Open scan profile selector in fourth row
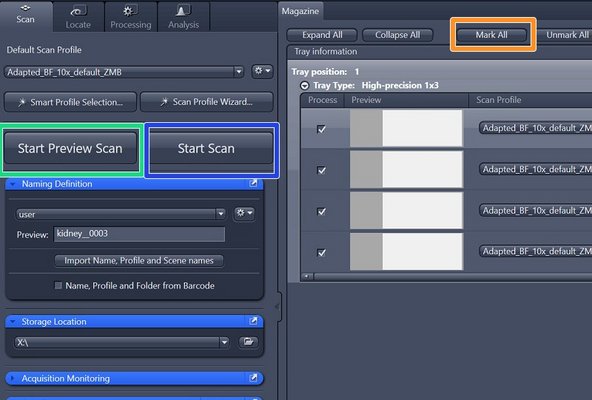The height and width of the screenshot is (400, 592). tap(535, 251)
